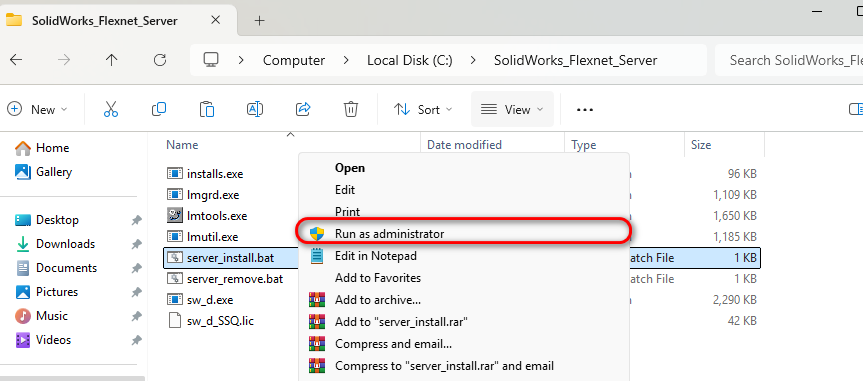Click WinRAR icon beside Add to archive
Viewport: 863px width, 381px height.
tap(317, 300)
